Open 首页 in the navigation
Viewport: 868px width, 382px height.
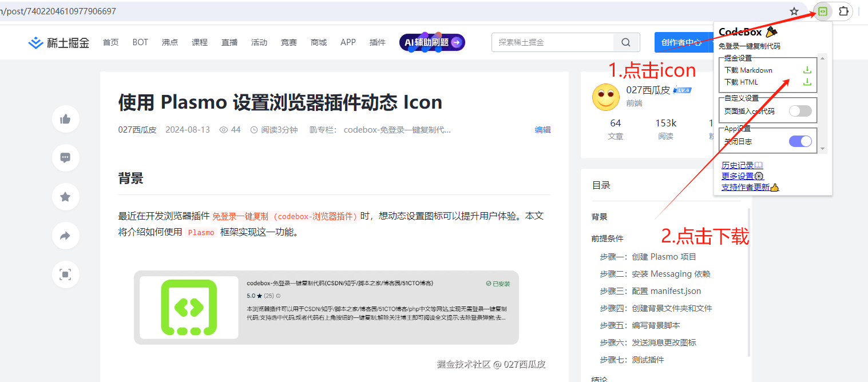point(110,42)
